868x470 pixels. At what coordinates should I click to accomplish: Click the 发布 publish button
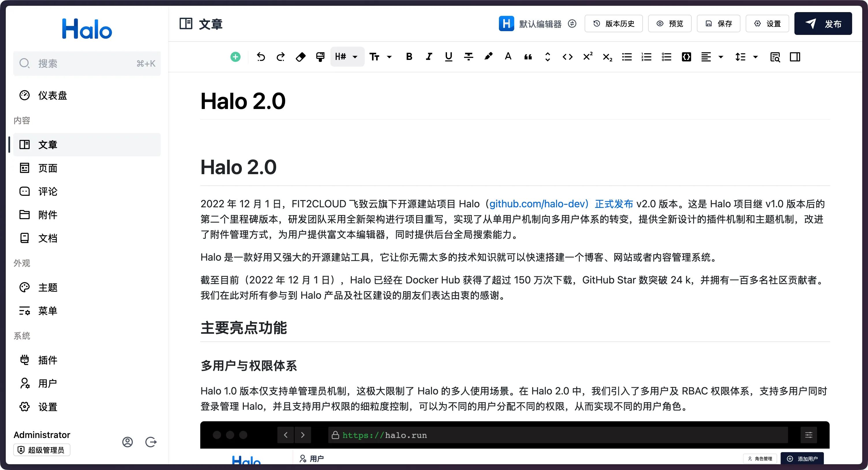point(823,24)
